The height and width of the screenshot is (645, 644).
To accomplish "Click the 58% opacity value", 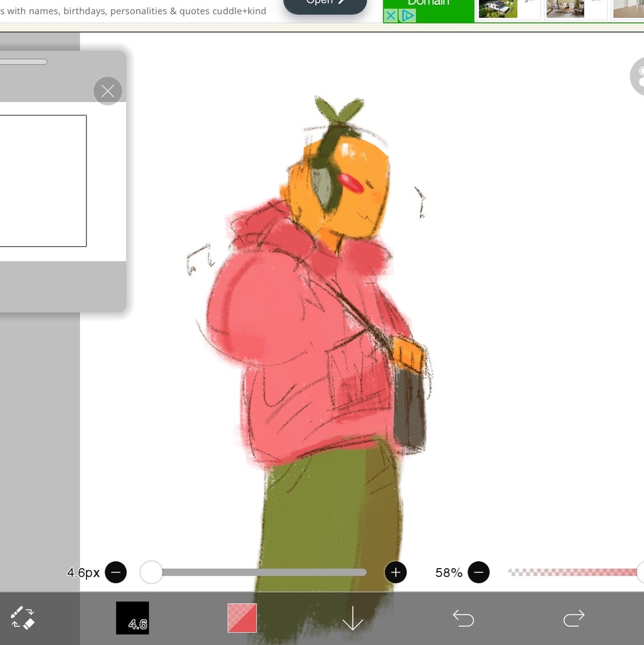I will 448,573.
